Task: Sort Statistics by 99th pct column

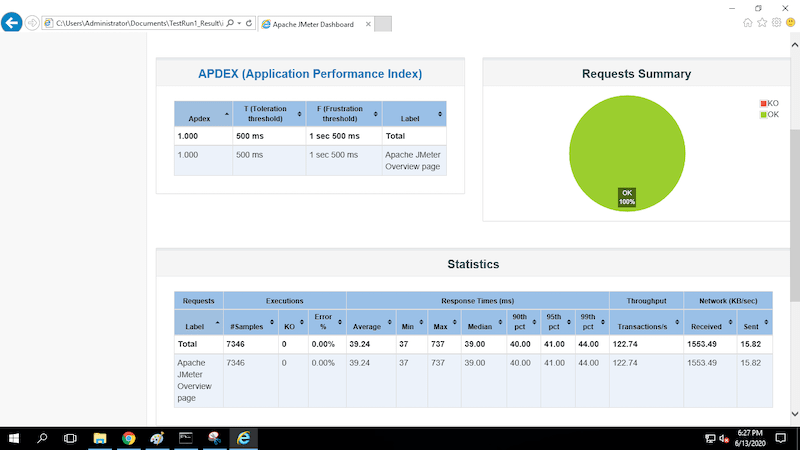Action: (x=592, y=322)
